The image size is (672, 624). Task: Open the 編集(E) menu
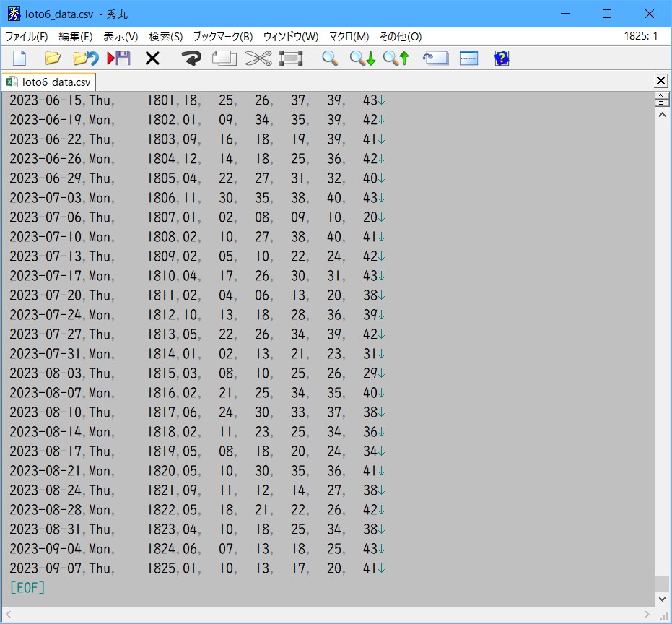click(x=75, y=37)
